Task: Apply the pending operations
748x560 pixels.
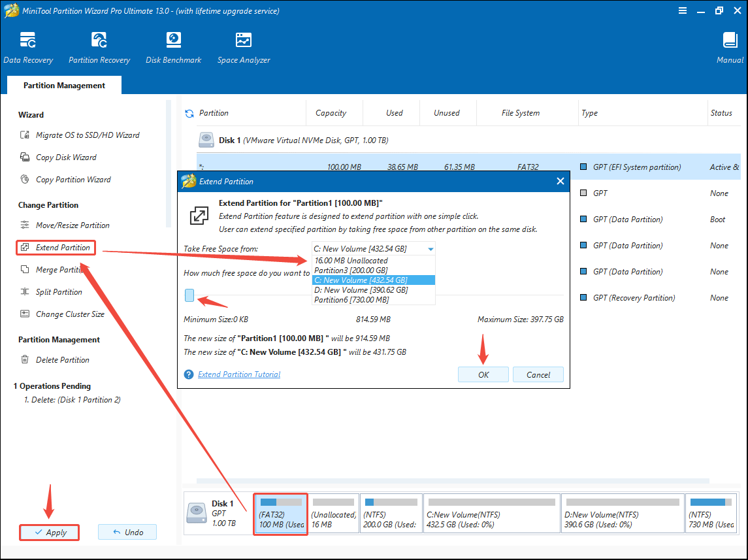Action: pos(49,532)
